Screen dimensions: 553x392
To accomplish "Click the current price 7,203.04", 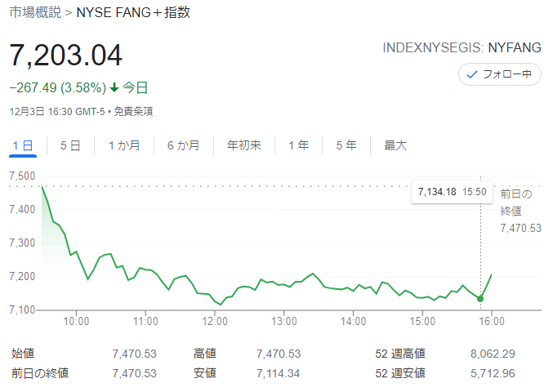I will tap(65, 55).
